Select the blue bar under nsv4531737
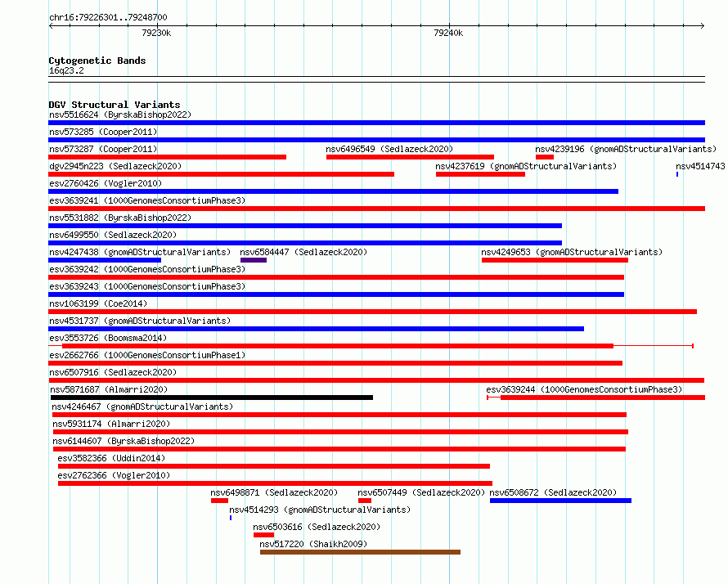This screenshot has width=728, height=584. click(x=317, y=329)
